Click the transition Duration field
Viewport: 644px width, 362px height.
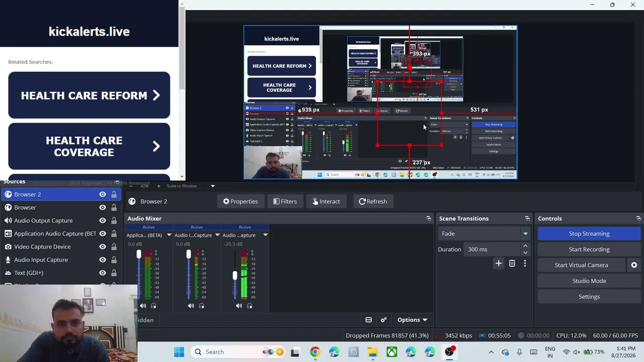point(493,249)
